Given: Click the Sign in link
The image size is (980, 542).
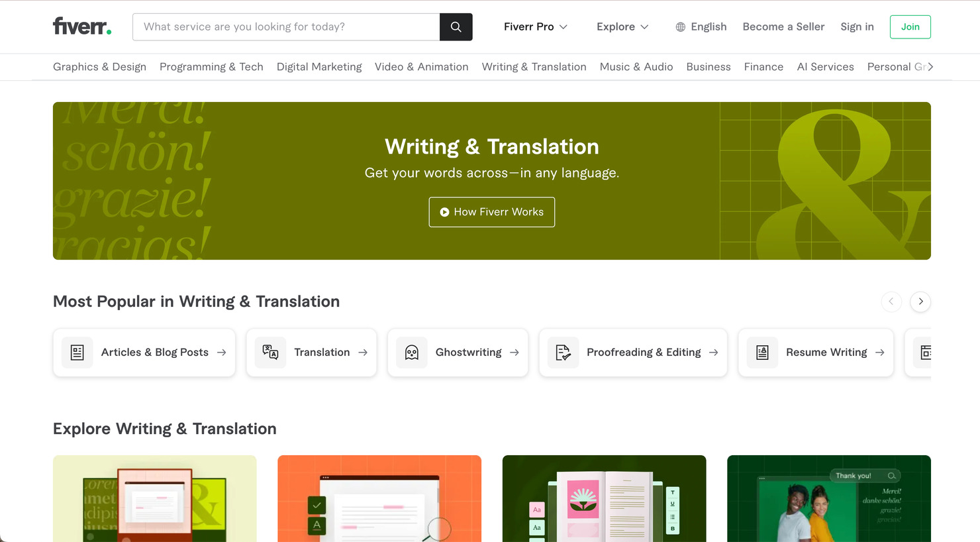Looking at the screenshot, I should click(857, 27).
